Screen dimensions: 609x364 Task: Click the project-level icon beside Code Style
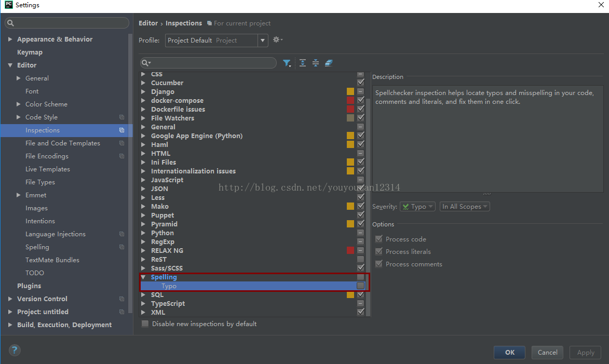[x=121, y=117]
